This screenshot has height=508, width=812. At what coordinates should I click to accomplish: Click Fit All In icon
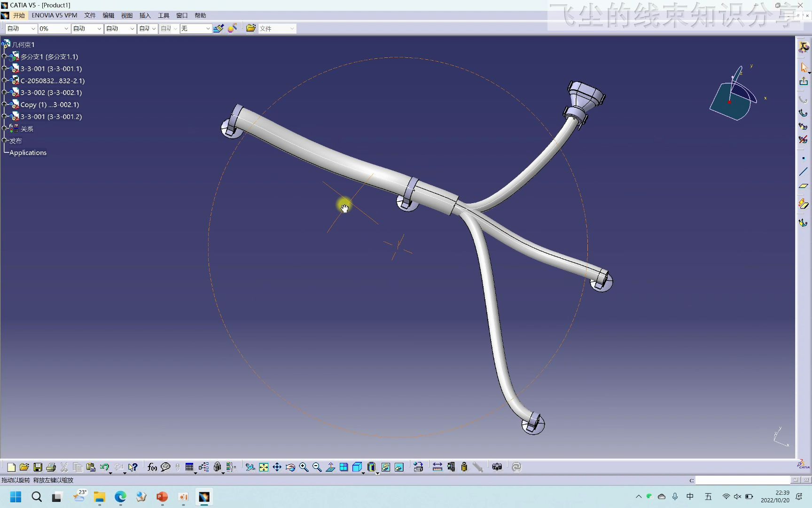[264, 467]
